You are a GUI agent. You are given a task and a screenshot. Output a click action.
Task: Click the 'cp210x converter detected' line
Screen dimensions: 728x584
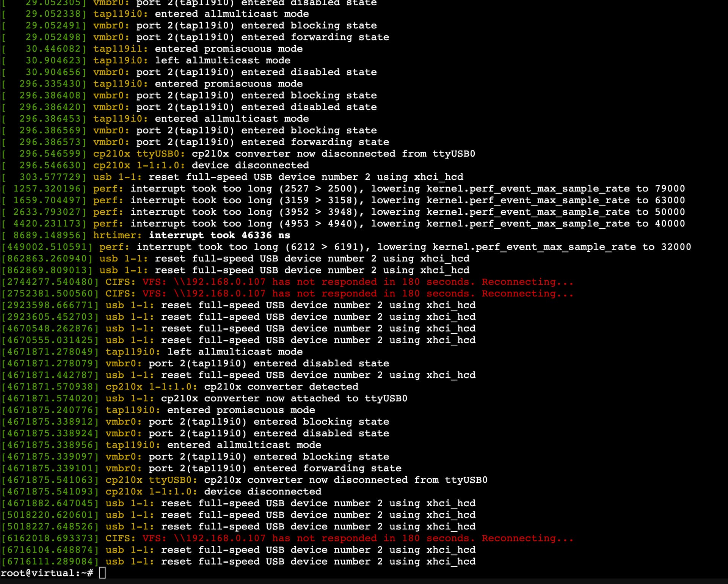point(281,387)
